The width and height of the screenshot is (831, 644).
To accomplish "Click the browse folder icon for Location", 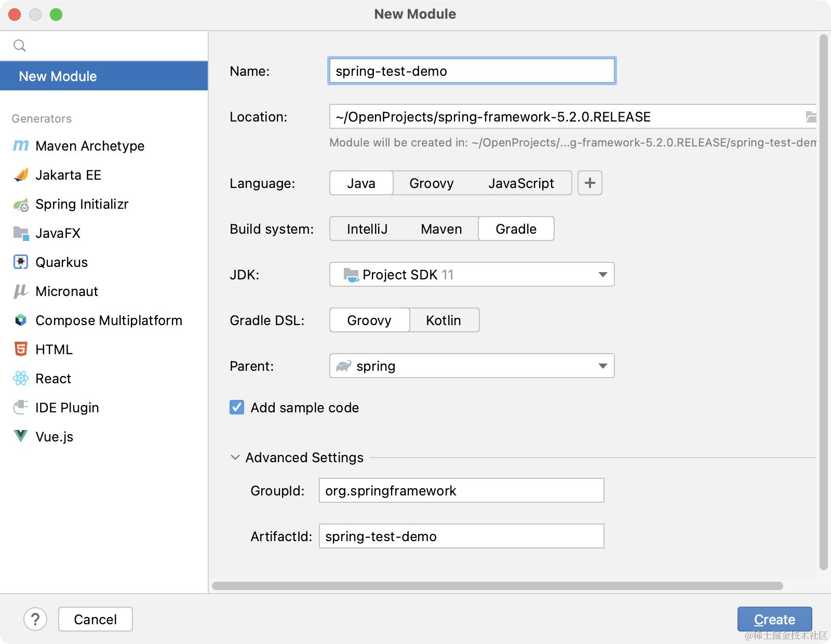I will pos(810,117).
